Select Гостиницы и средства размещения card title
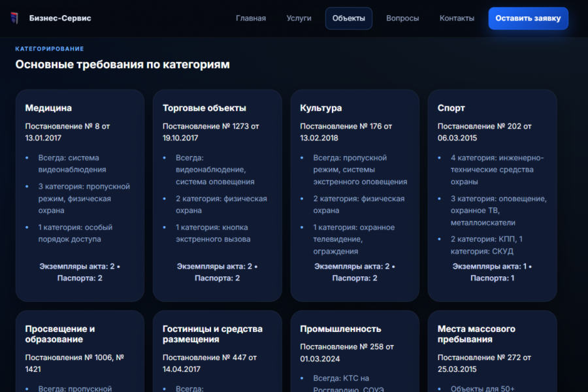This screenshot has height=392, width=588. (212, 334)
